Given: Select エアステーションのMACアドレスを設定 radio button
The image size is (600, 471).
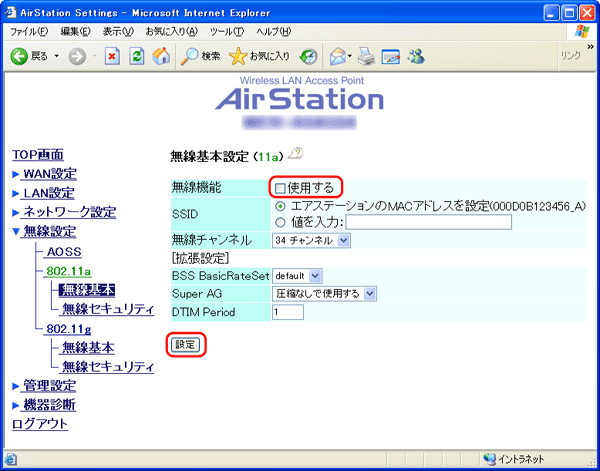Looking at the screenshot, I should pyautogui.click(x=280, y=207).
